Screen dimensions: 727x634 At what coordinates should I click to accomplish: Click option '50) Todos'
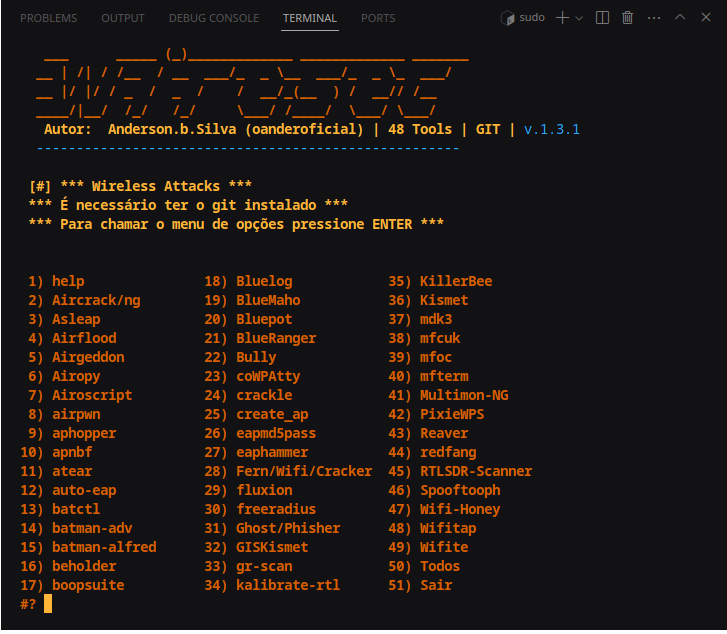click(424, 566)
